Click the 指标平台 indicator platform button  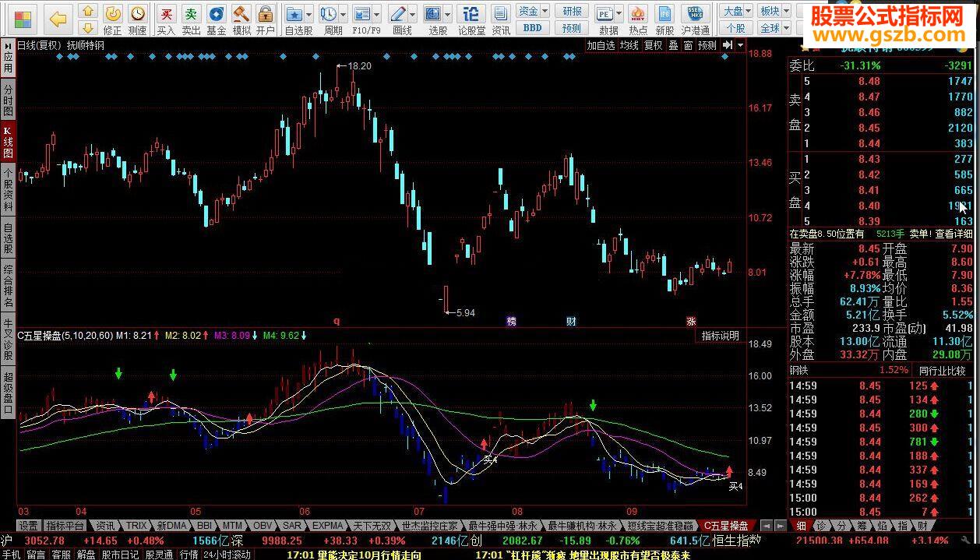coord(65,526)
